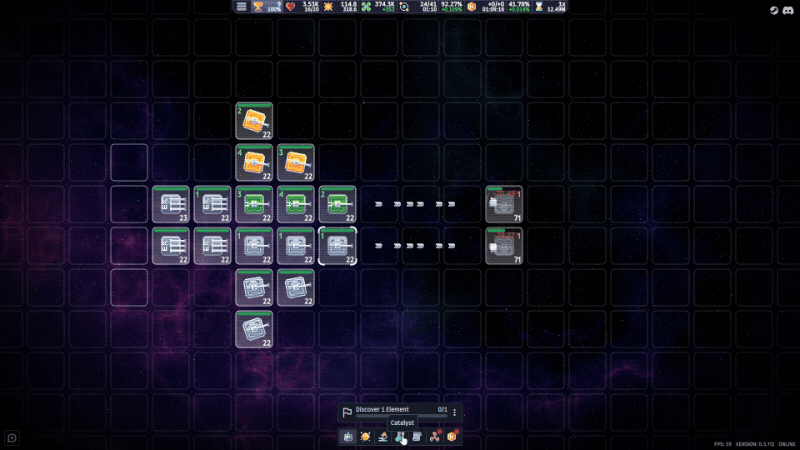
Task: Open the chat bubble icon at bottom left
Action: coord(12,438)
